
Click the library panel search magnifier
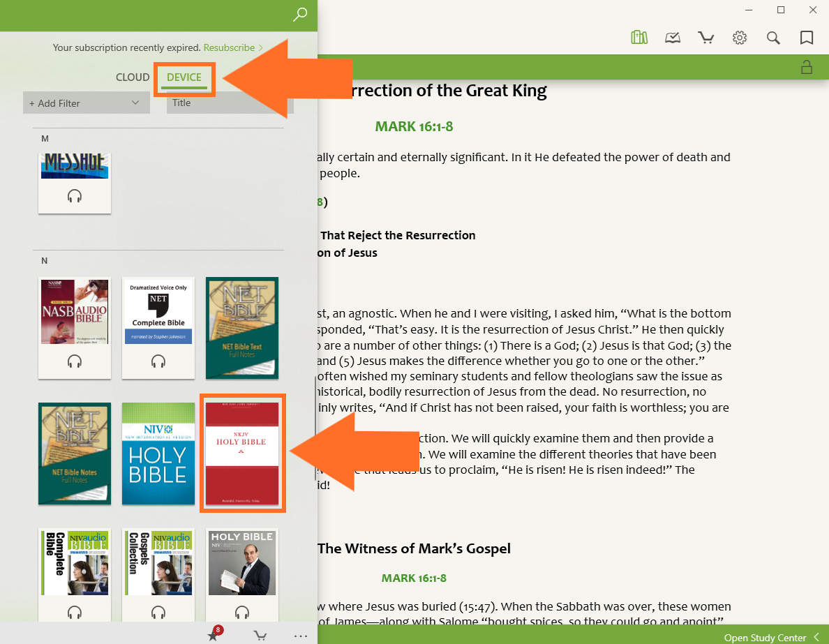(300, 15)
